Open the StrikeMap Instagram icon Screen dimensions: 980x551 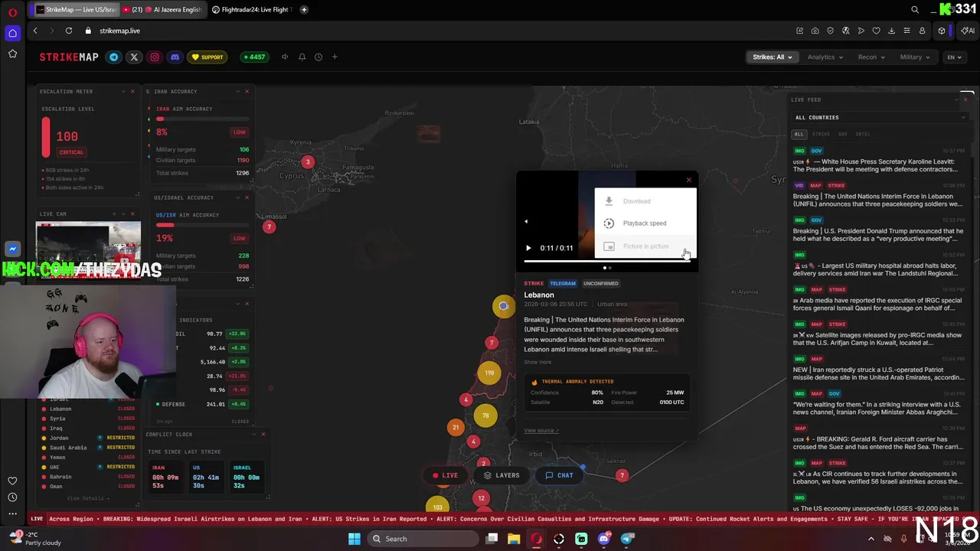155,57
